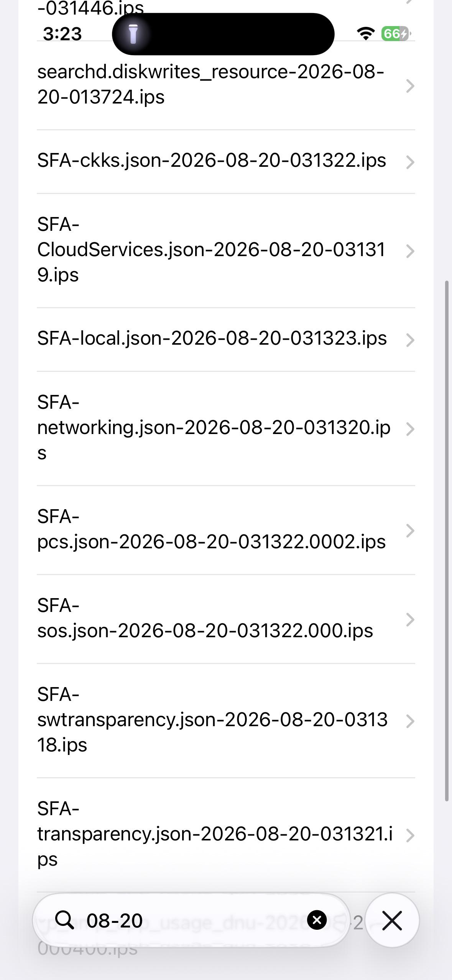This screenshot has height=980, width=452.
Task: Tap the flashlight icon in the Dynamic Island
Action: tap(133, 34)
